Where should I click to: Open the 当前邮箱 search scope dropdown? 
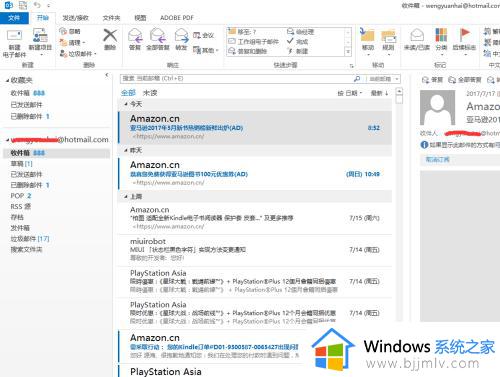(383, 79)
